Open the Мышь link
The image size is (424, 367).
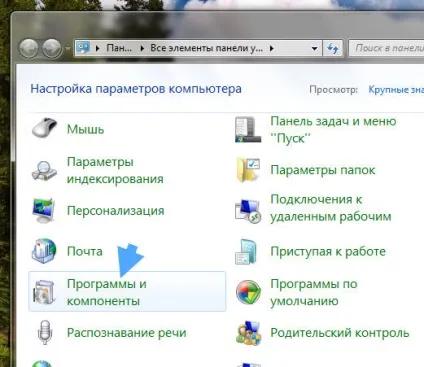point(85,129)
